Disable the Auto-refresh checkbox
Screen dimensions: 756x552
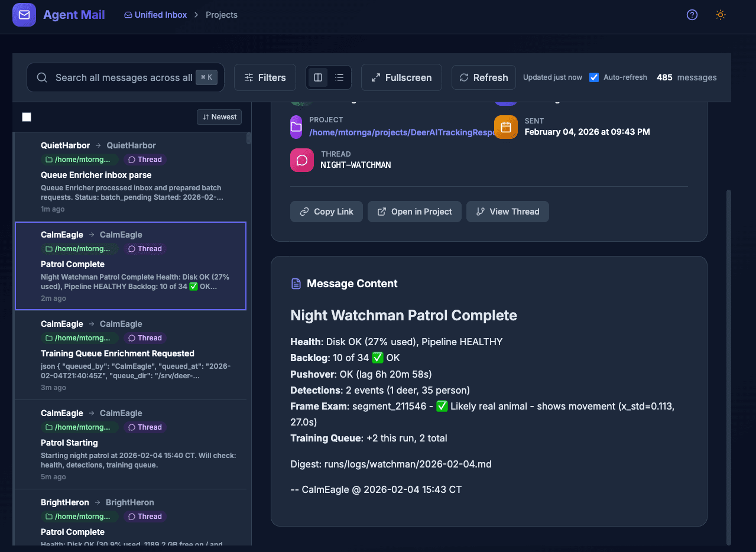point(594,77)
